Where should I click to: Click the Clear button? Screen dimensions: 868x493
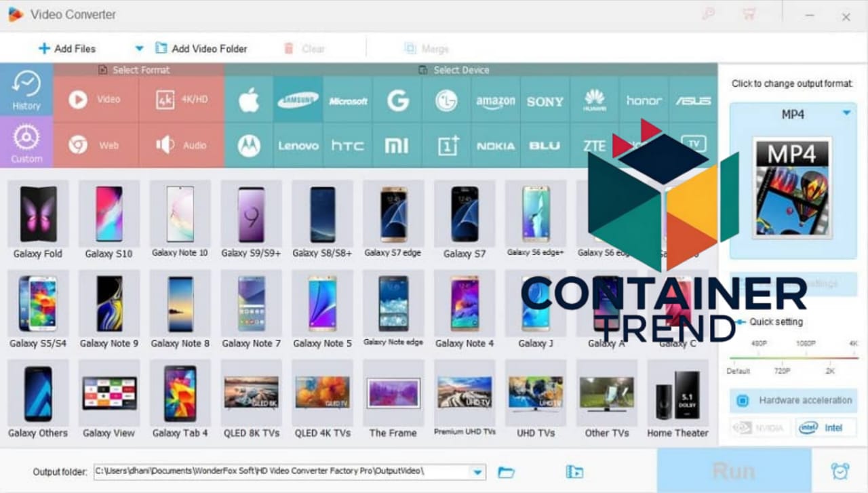click(x=304, y=48)
